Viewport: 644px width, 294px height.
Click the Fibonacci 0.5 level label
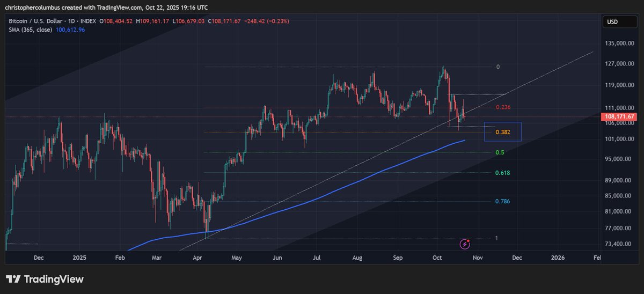(x=500, y=152)
